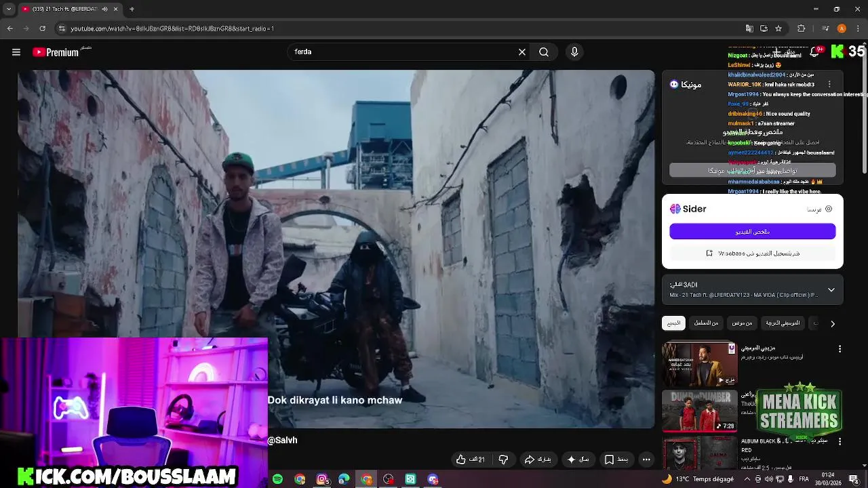Viewport: 868px width, 488px height.
Task: Open Discord taskbar icon
Action: coord(433,479)
